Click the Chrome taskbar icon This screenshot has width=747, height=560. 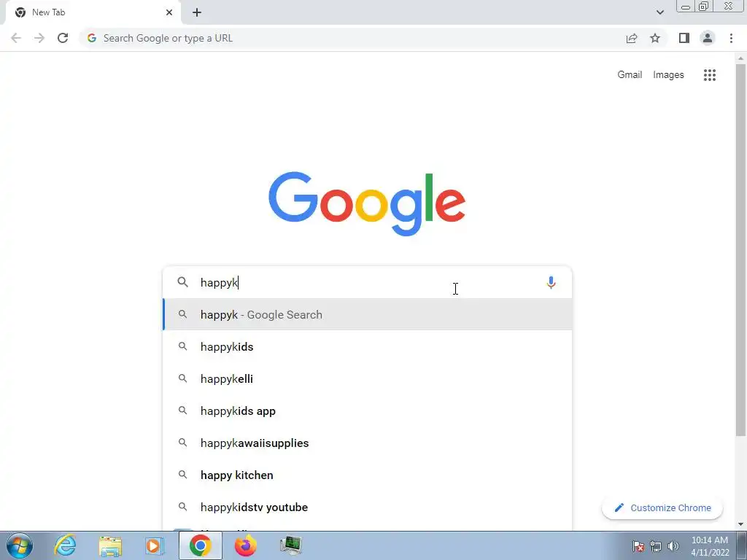200,545
